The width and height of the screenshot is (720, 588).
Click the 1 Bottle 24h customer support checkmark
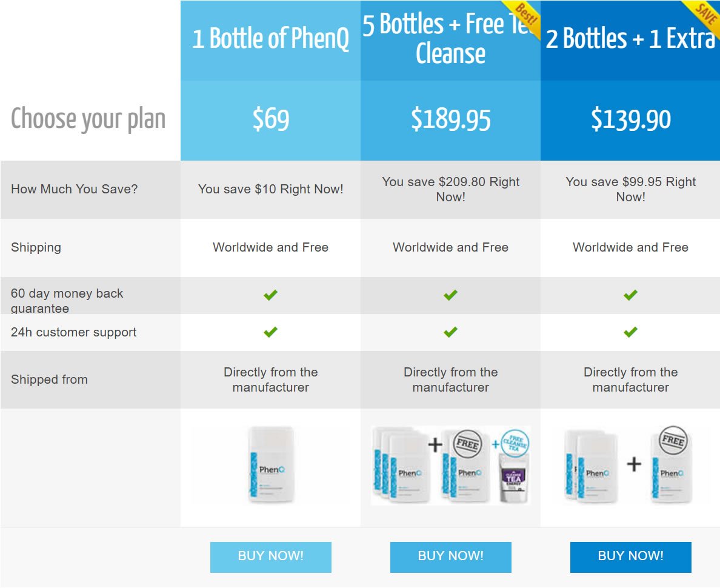click(270, 332)
